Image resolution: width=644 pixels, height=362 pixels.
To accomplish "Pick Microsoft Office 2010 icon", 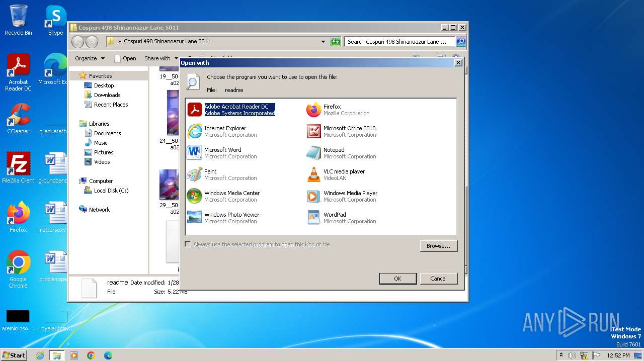I will point(314,131).
